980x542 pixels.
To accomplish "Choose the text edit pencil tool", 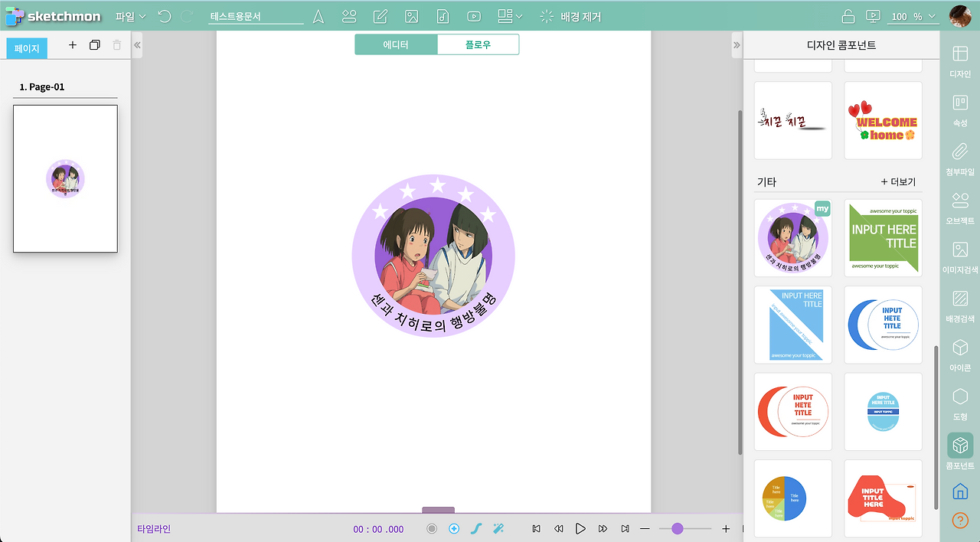I will click(381, 16).
